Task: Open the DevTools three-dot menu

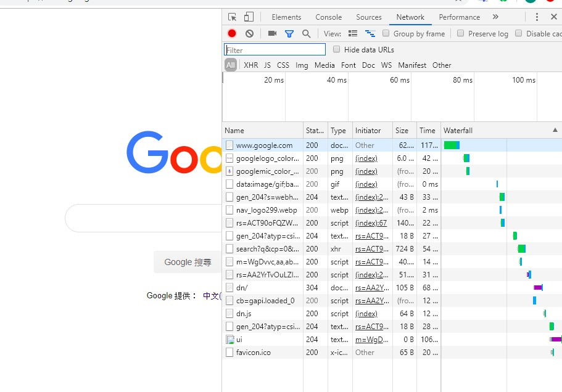Action: (x=537, y=17)
